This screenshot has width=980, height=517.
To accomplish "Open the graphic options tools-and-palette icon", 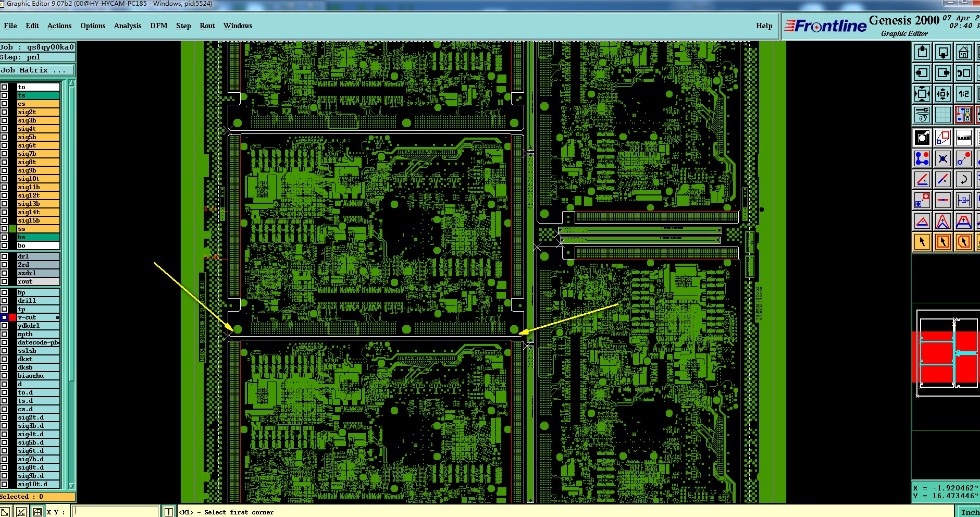I will [x=922, y=114].
